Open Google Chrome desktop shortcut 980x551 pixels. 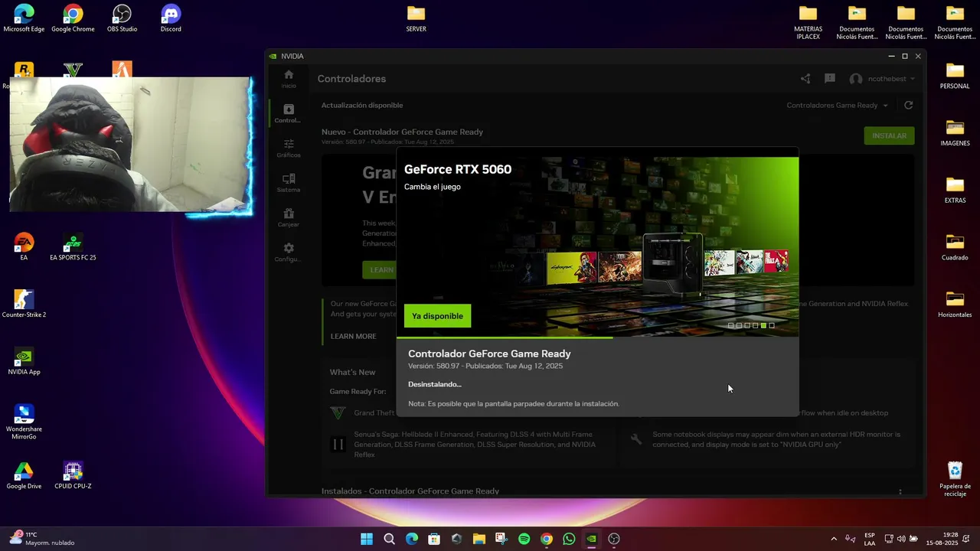tap(73, 18)
